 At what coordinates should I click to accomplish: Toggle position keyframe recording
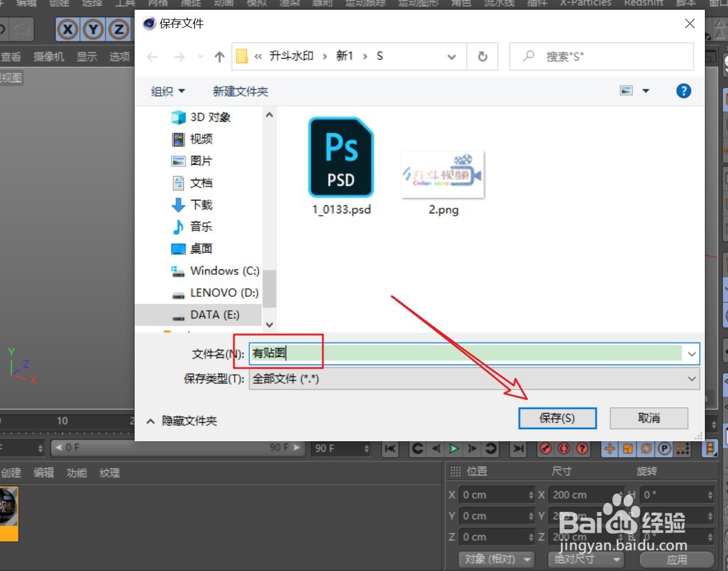[x=609, y=449]
